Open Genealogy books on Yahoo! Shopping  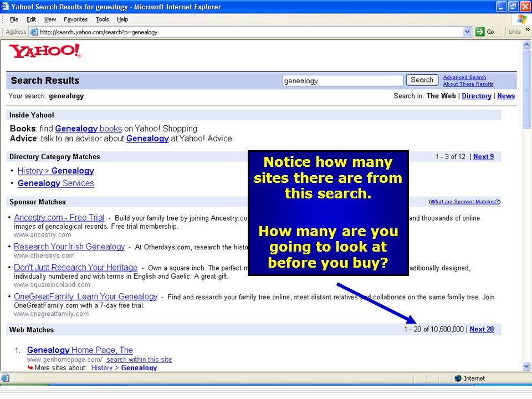(x=88, y=129)
